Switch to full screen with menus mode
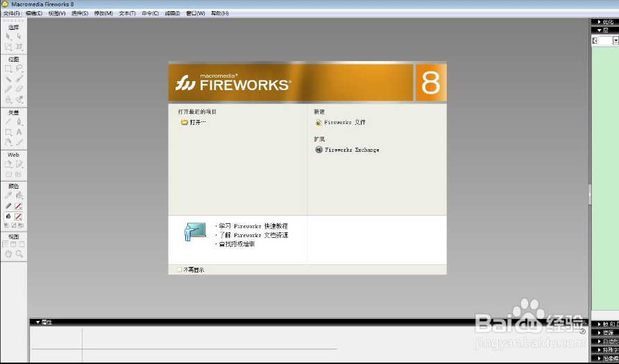This screenshot has height=364, width=619. click(13, 245)
